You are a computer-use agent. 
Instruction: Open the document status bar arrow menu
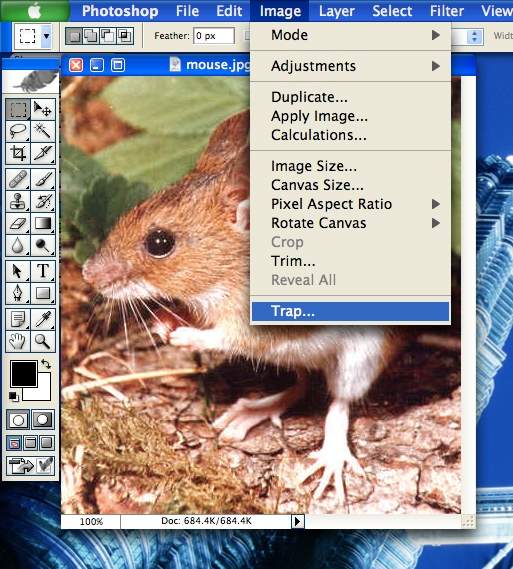(297, 521)
